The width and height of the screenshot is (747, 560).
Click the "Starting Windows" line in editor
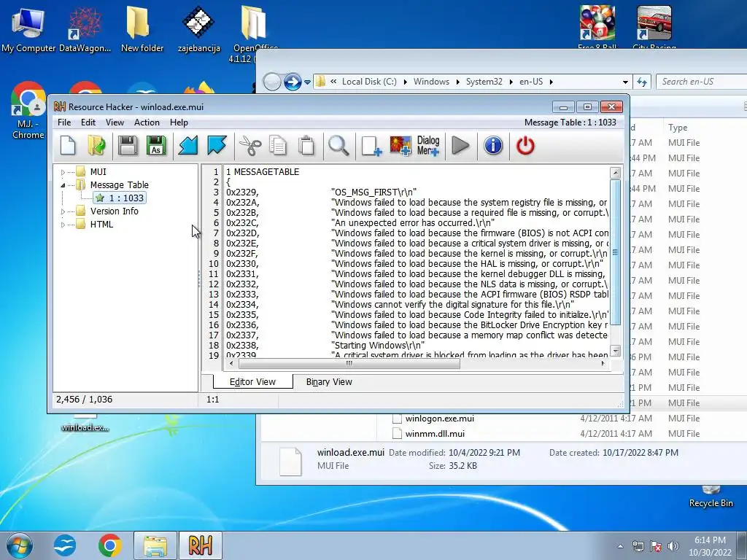[x=325, y=345]
